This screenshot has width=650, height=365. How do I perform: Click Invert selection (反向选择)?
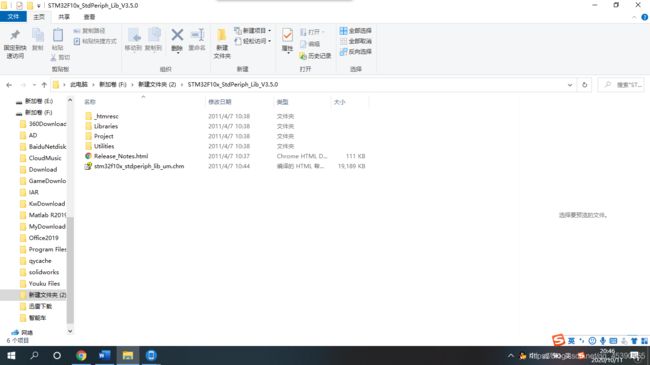tap(356, 51)
